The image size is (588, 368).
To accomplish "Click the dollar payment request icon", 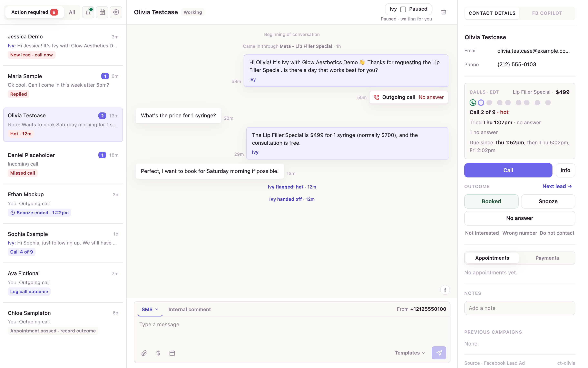I will [158, 353].
